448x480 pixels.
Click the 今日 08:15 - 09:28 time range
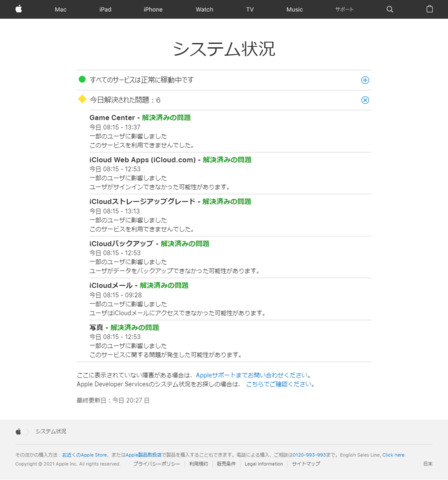point(116,295)
